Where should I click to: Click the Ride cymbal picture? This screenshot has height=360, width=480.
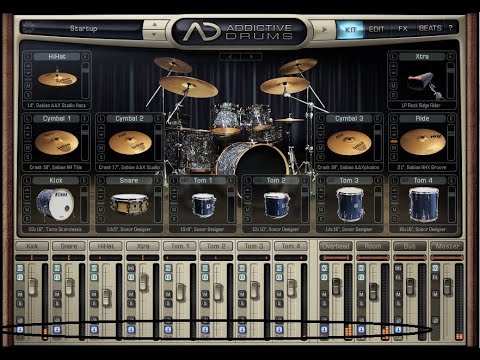click(423, 142)
